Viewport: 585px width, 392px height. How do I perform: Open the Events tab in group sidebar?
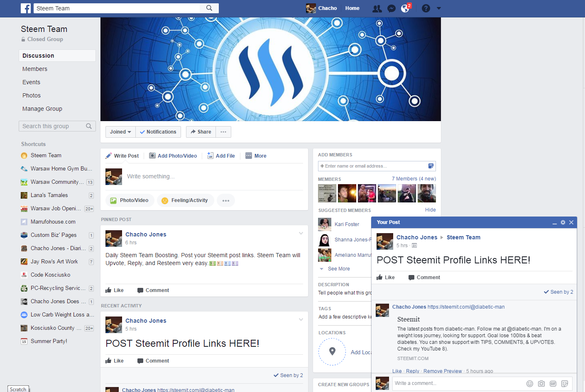32,82
